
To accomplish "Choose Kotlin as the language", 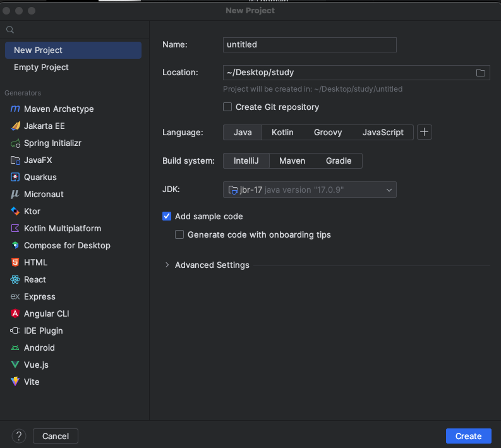I will click(282, 132).
